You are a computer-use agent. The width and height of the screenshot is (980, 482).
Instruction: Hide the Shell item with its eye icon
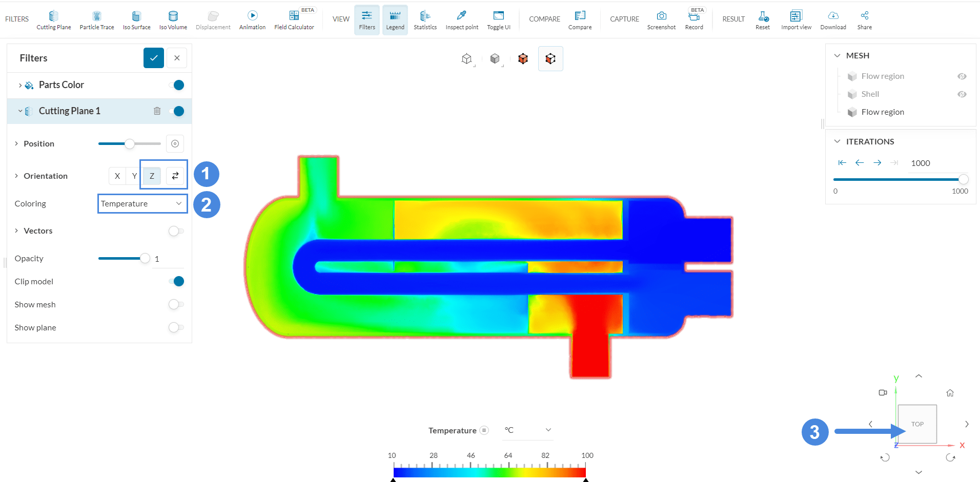(x=962, y=94)
